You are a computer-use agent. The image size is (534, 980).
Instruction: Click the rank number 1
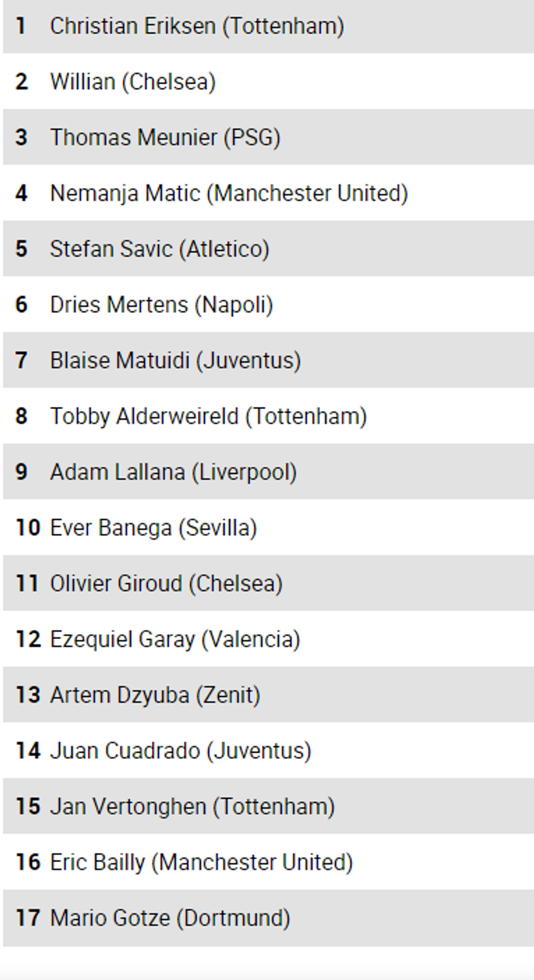(x=21, y=26)
